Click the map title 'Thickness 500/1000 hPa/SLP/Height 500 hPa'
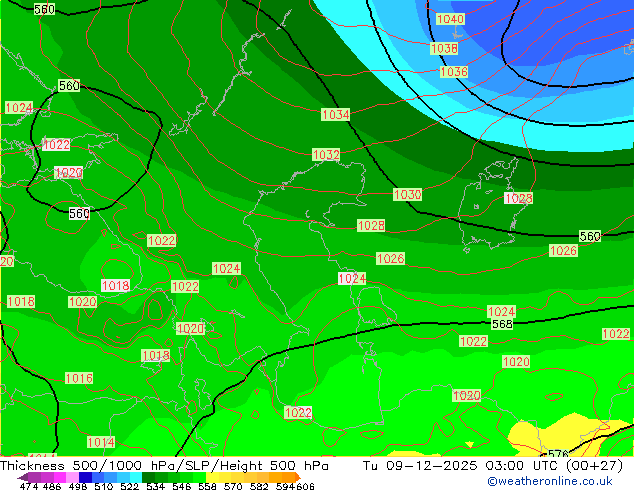This screenshot has width=634, height=490. click(164, 465)
